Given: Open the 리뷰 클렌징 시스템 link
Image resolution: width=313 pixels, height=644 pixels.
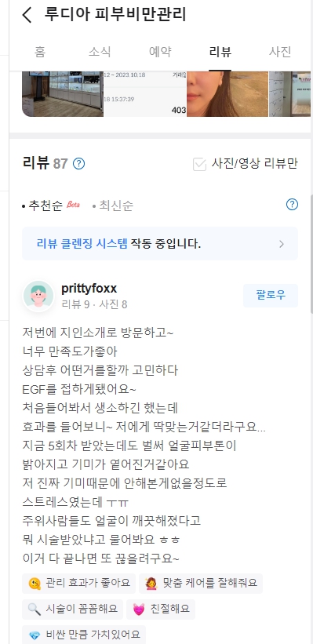Looking at the screenshot, I should point(82,244).
